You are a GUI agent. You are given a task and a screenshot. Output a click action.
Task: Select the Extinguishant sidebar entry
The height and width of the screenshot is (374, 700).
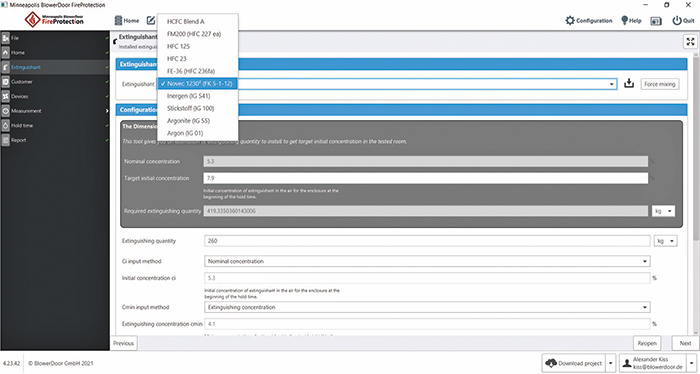click(55, 67)
